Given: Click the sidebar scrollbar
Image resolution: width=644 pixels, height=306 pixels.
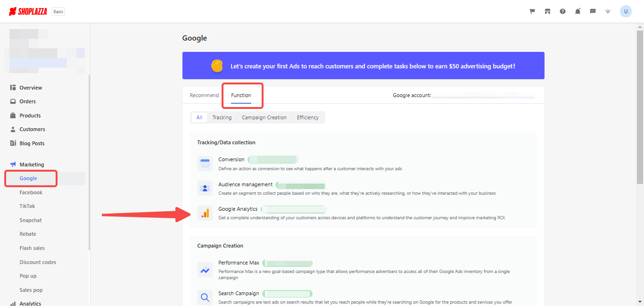Looking at the screenshot, I should 89,163.
